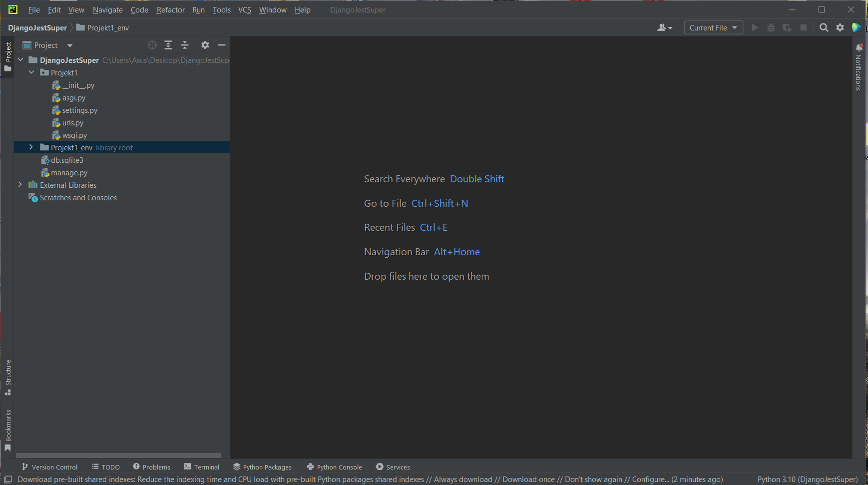The width and height of the screenshot is (868, 485).
Task: Click Don't show again in status message
Action: (x=593, y=480)
